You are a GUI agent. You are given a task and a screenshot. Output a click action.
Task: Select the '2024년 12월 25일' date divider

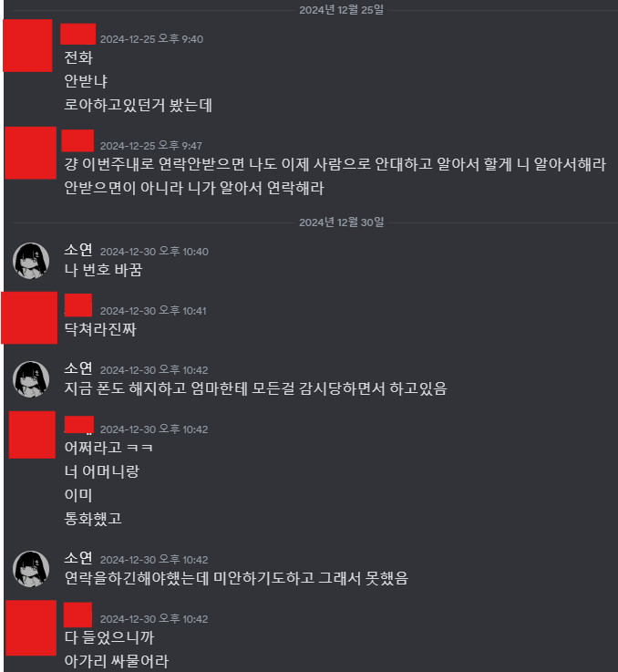point(342,10)
